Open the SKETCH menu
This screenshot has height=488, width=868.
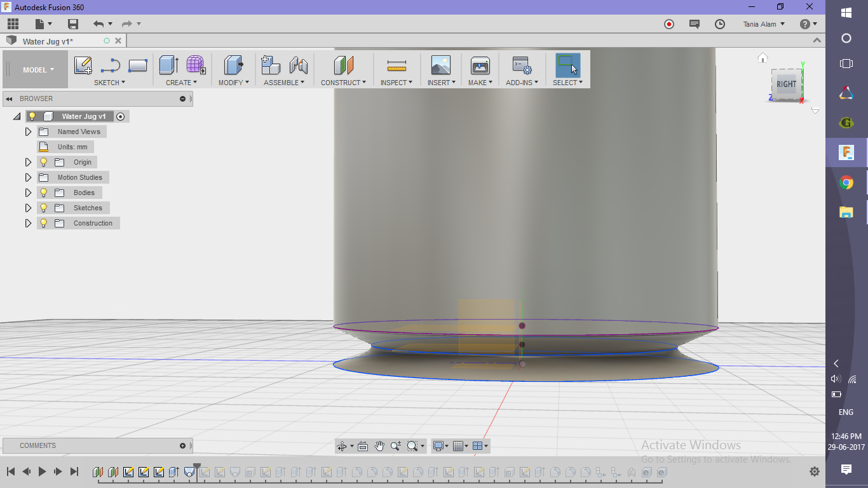[x=109, y=83]
